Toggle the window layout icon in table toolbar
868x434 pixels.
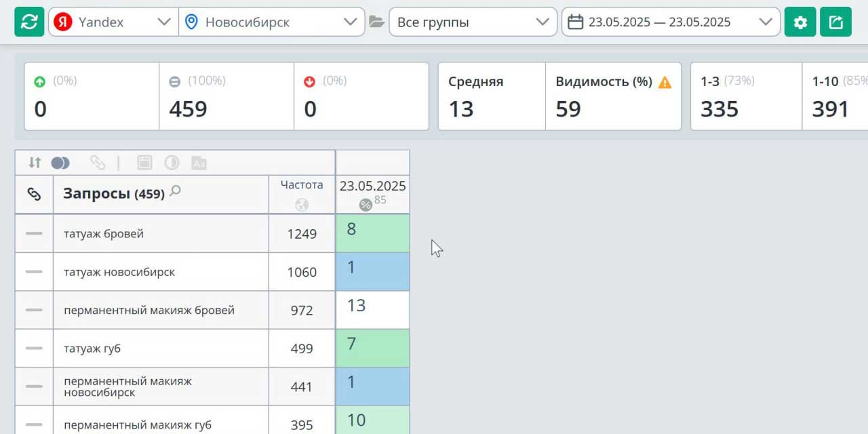144,163
